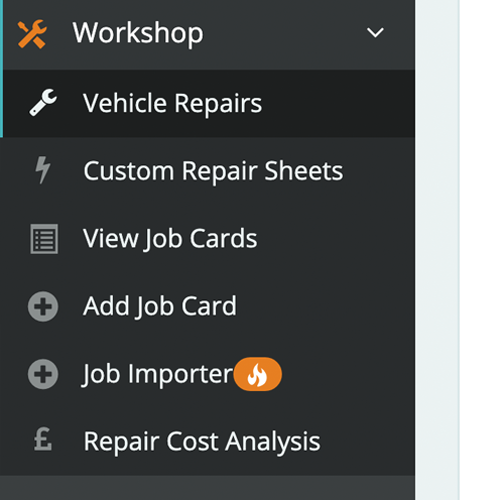Click the pale blue strip right of the sidebar
The height and width of the screenshot is (500, 500).
point(437,250)
